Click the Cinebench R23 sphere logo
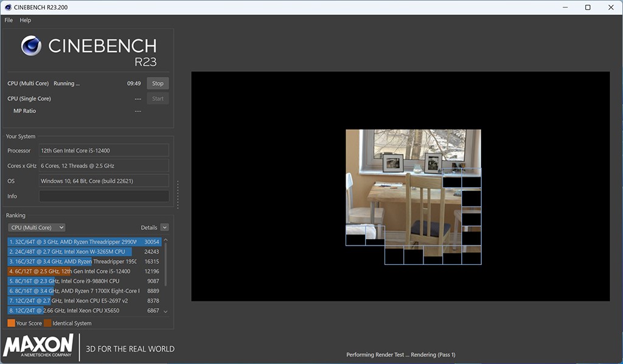The width and height of the screenshot is (623, 364). (x=31, y=46)
